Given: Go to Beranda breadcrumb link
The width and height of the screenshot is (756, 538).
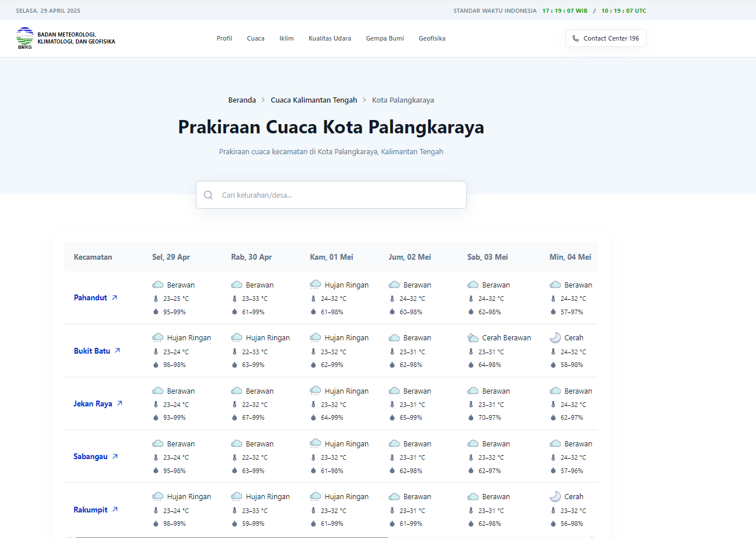Looking at the screenshot, I should click(242, 100).
